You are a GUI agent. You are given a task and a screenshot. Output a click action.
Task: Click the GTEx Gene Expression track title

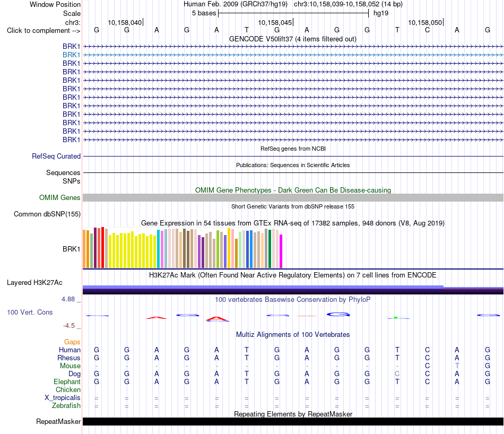[293, 223]
